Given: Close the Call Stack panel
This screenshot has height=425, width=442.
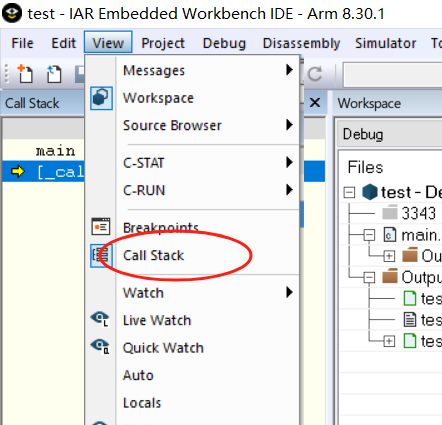Looking at the screenshot, I should (x=315, y=103).
